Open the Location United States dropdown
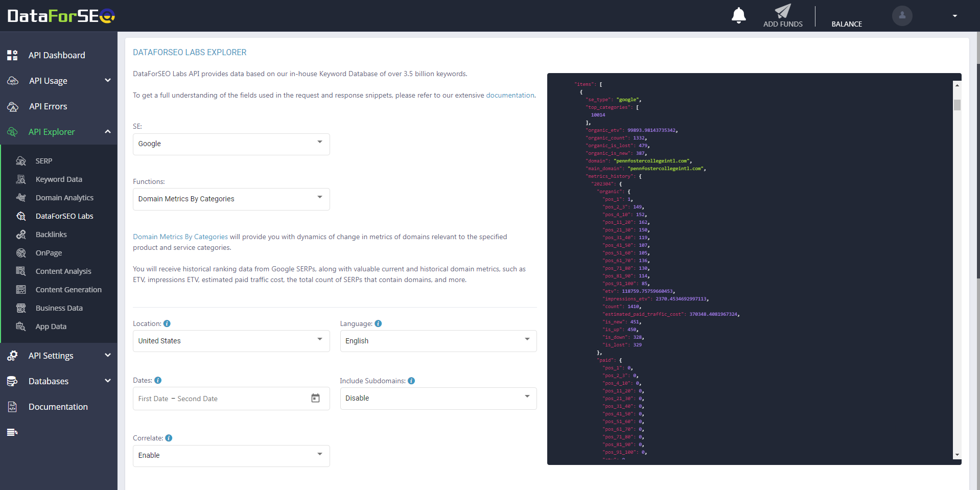 (x=231, y=341)
